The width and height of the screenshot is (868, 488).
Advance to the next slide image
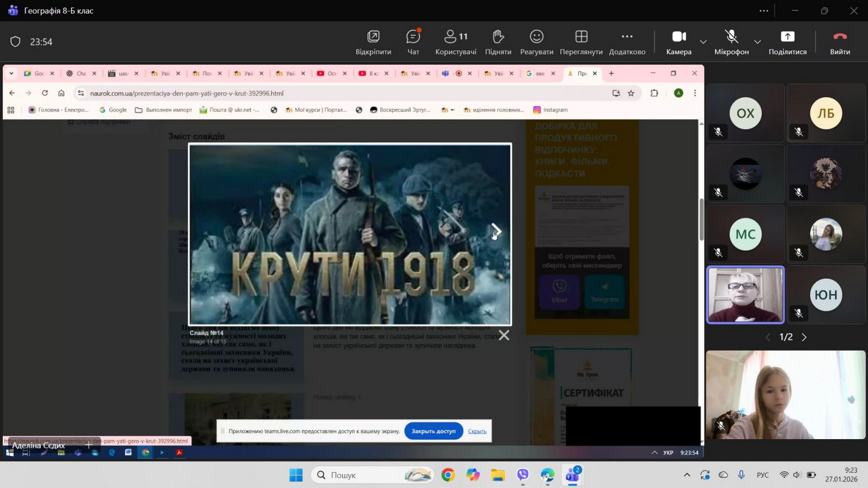click(x=496, y=231)
